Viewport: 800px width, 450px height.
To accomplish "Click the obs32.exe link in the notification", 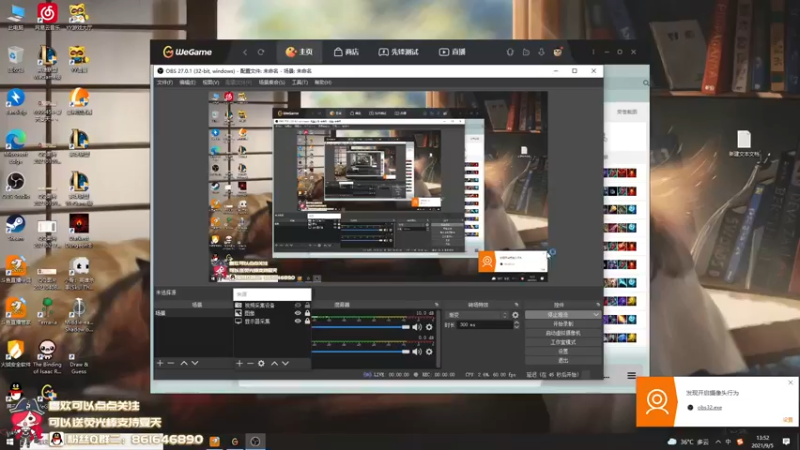I will point(709,408).
